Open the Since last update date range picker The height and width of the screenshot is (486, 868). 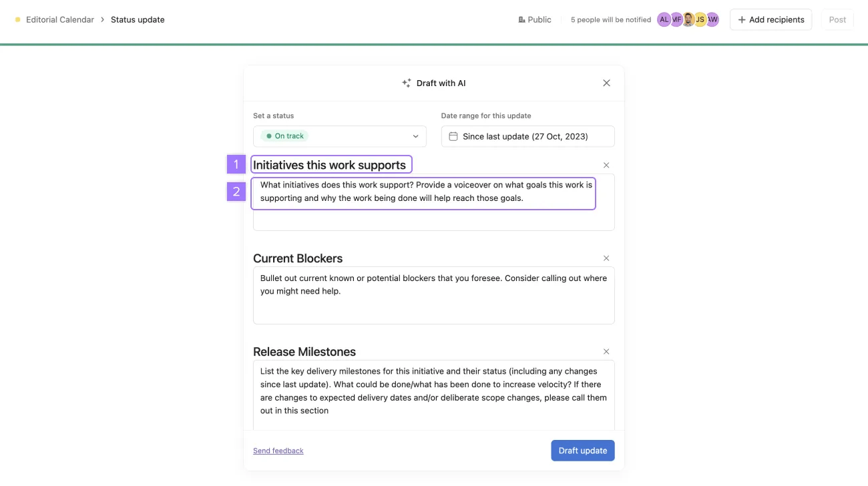[527, 136]
